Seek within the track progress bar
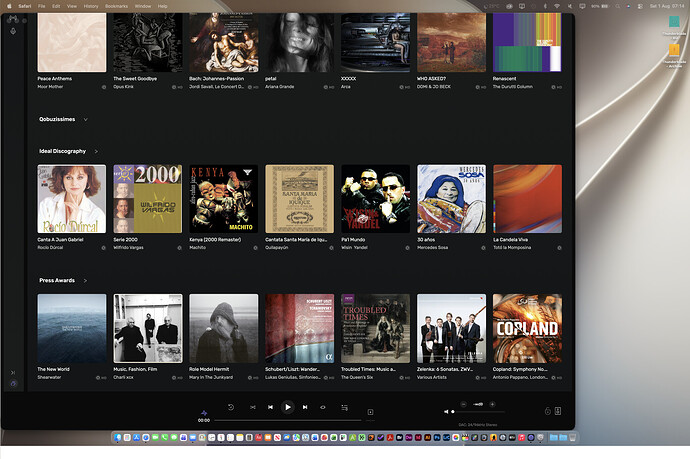 (x=288, y=420)
